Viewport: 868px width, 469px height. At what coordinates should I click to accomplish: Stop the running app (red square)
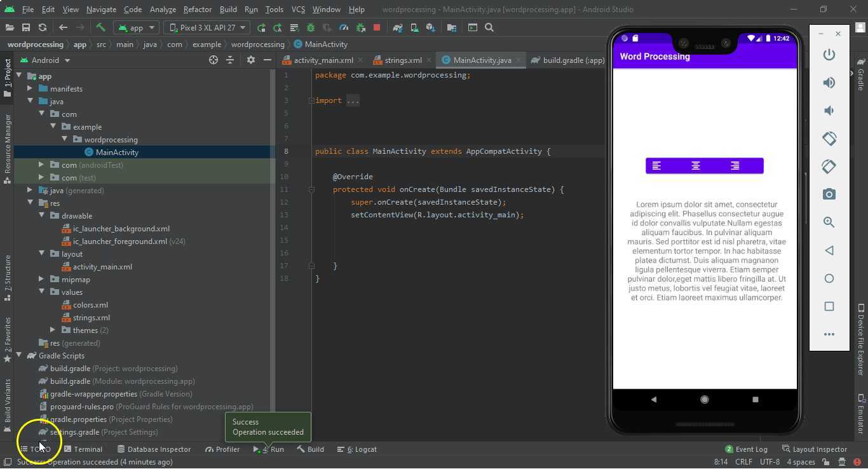(376, 27)
